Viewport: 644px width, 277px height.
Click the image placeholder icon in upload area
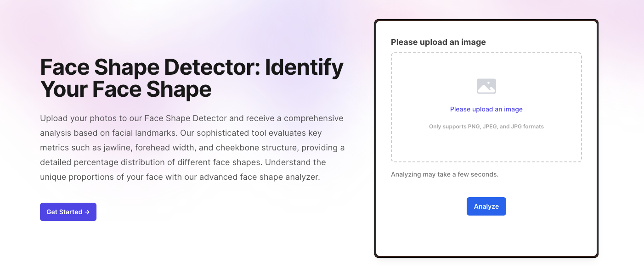[486, 86]
